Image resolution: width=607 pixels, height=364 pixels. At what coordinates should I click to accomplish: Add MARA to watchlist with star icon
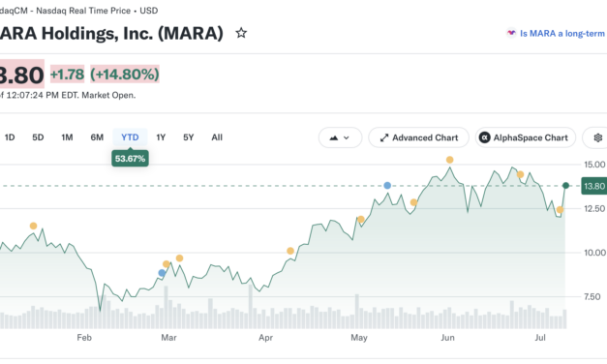coord(241,33)
